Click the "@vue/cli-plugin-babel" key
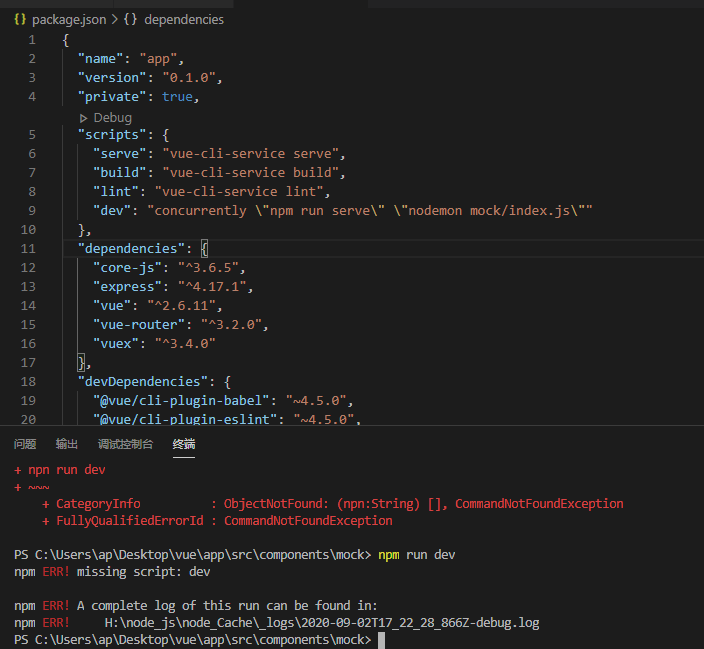This screenshot has height=649, width=704. click(x=181, y=401)
